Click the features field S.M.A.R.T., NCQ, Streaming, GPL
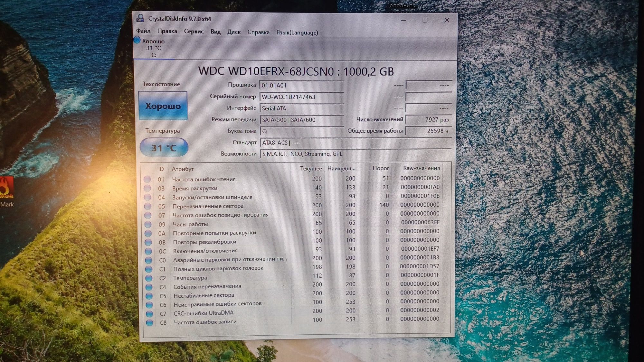Image resolution: width=644 pixels, height=362 pixels. click(x=355, y=154)
